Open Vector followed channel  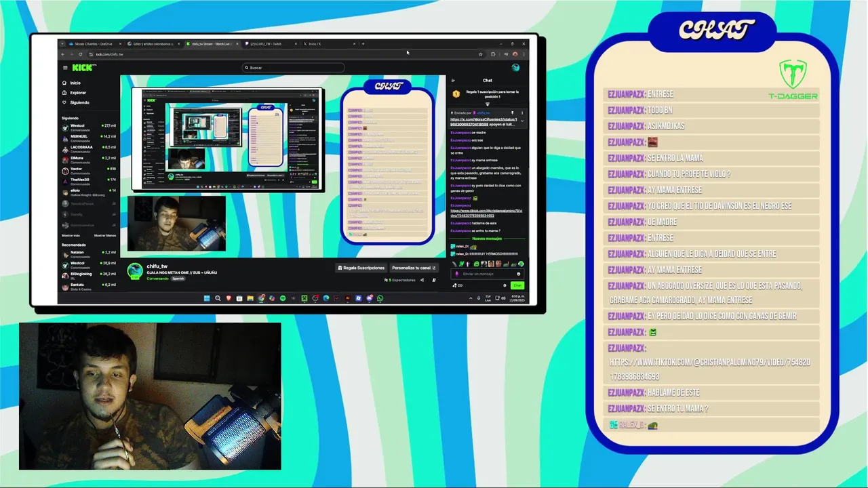tap(89, 170)
